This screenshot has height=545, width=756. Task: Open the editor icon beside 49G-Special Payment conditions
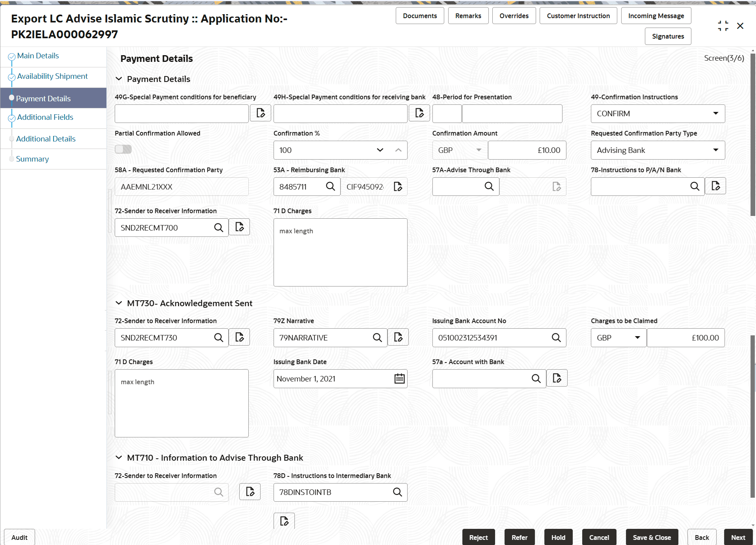[260, 113]
